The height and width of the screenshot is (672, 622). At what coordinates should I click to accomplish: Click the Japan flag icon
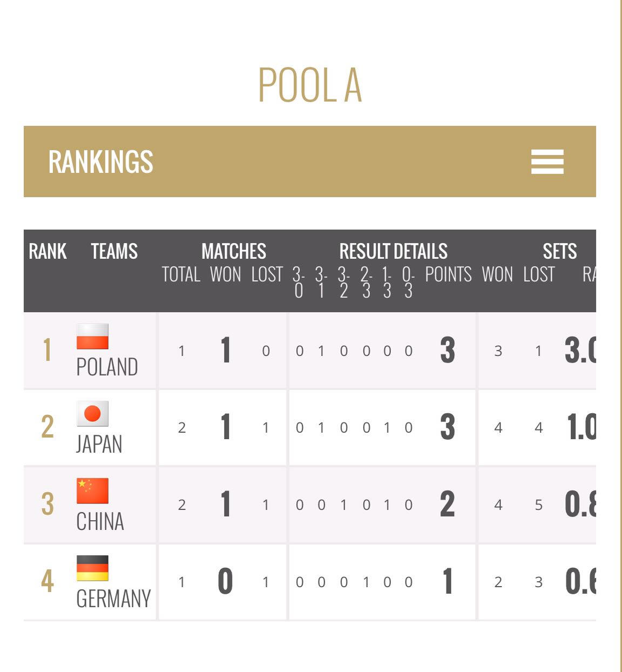coord(92,414)
